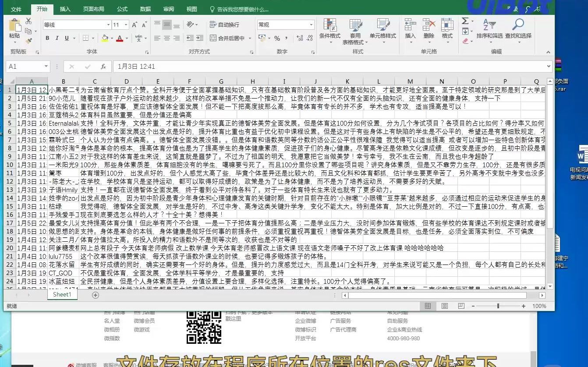Open the Name Box A1 dropdown
This screenshot has height=367, width=588.
pos(46,67)
